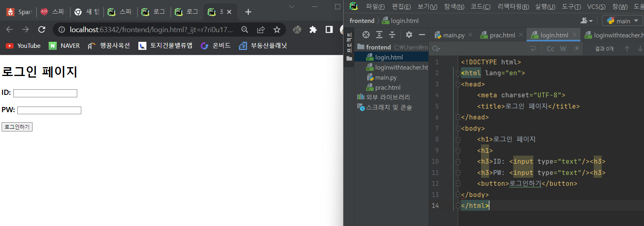Click the new line wrap icon in find bar
This screenshot has height=226, width=644.
click(x=533, y=49)
